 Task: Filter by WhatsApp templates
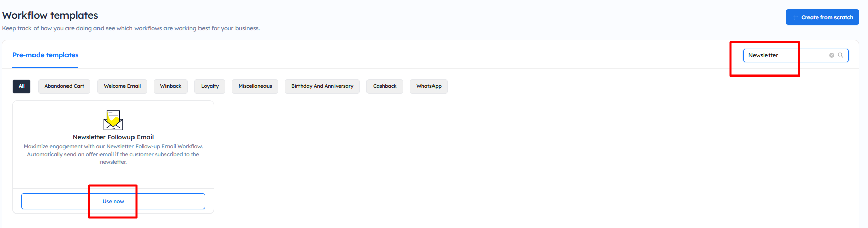(x=428, y=86)
